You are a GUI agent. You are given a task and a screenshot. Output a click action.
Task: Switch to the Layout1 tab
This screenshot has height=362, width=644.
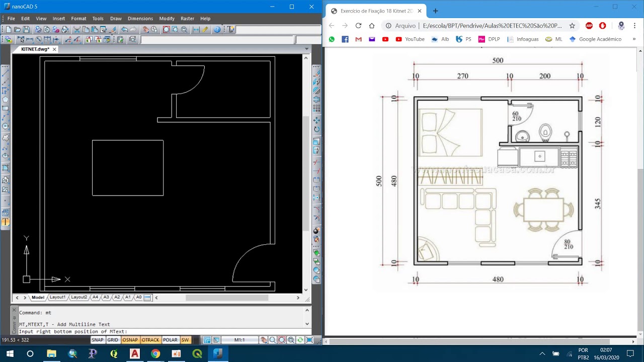[57, 297]
